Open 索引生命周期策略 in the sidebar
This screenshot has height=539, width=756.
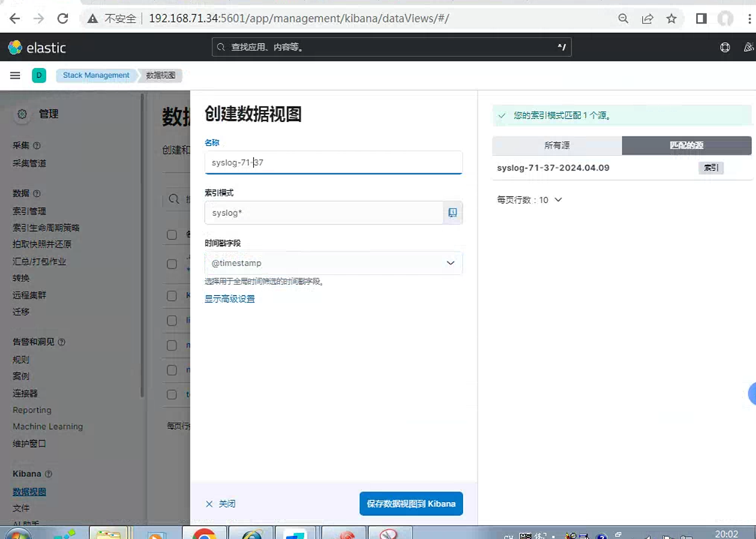46,228
